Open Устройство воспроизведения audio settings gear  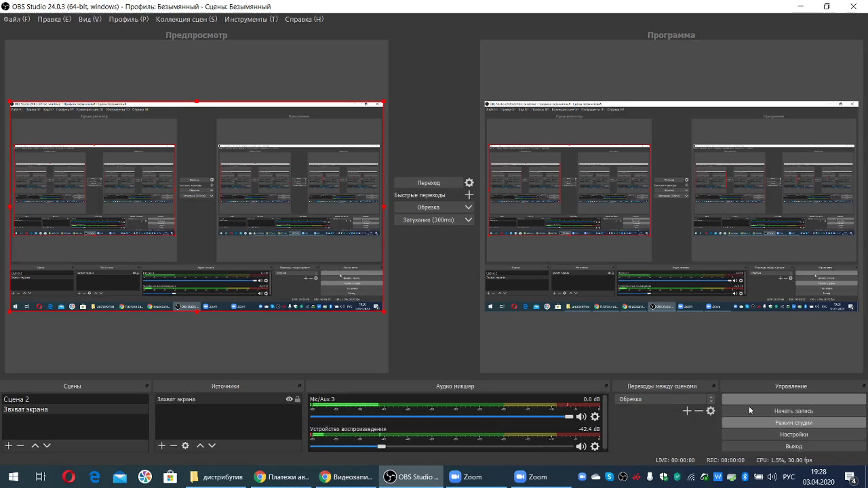595,446
